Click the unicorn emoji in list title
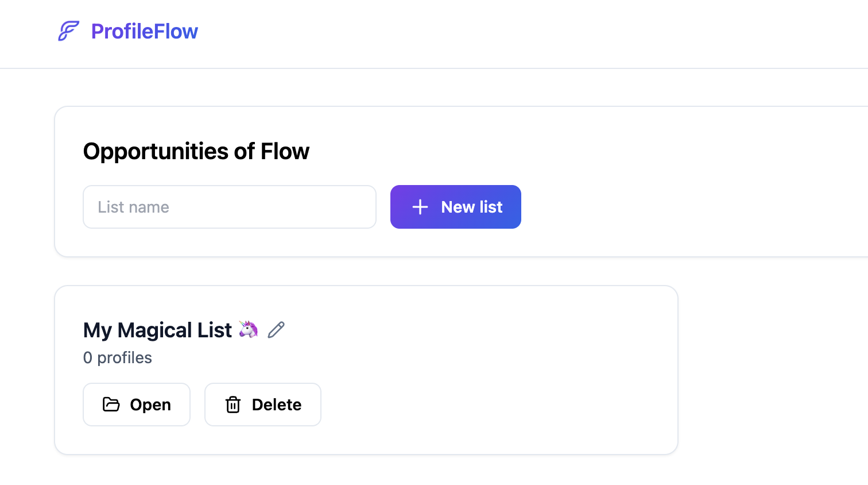This screenshot has width=868, height=485. tap(248, 329)
